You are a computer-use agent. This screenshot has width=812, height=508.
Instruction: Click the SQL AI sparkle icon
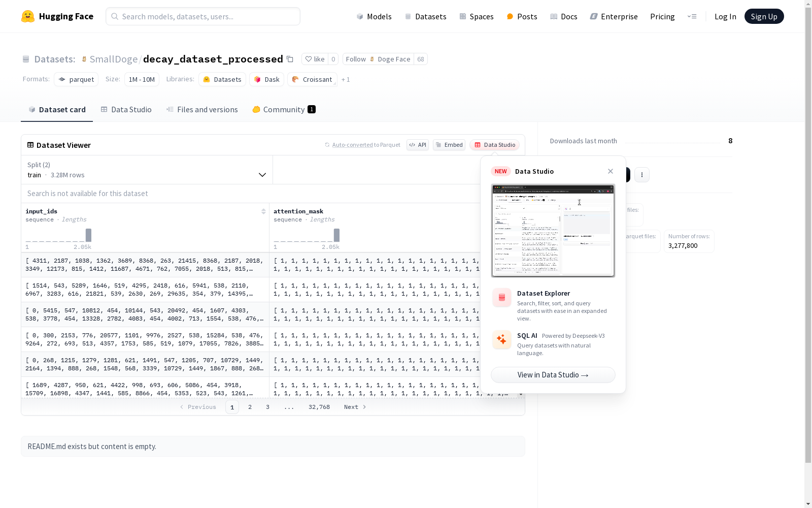point(502,339)
